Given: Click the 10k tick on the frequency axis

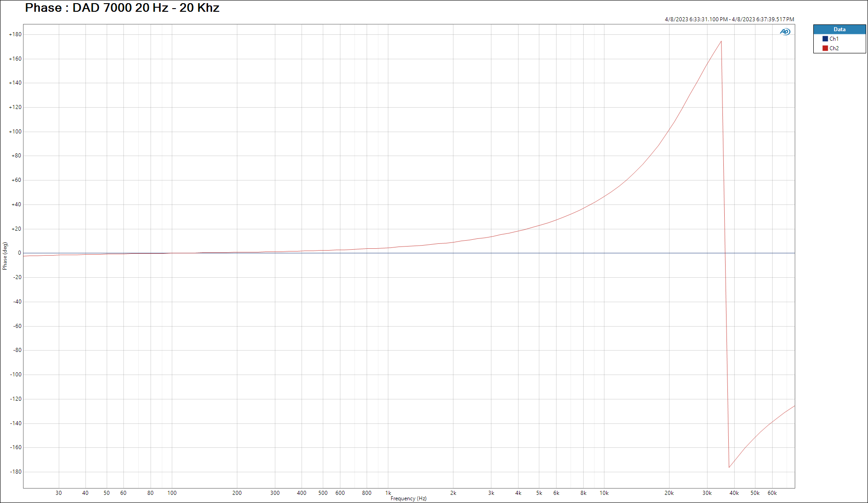Looking at the screenshot, I should [x=604, y=493].
